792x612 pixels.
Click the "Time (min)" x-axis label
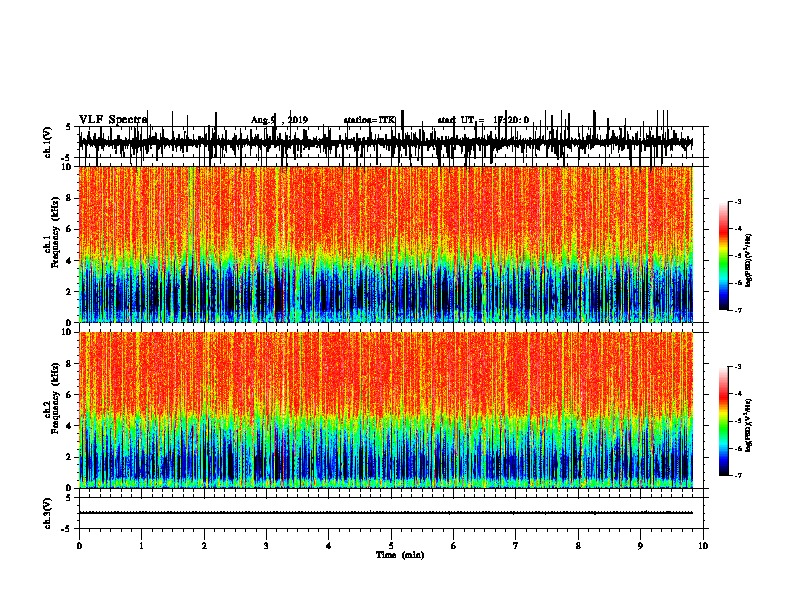coord(400,554)
